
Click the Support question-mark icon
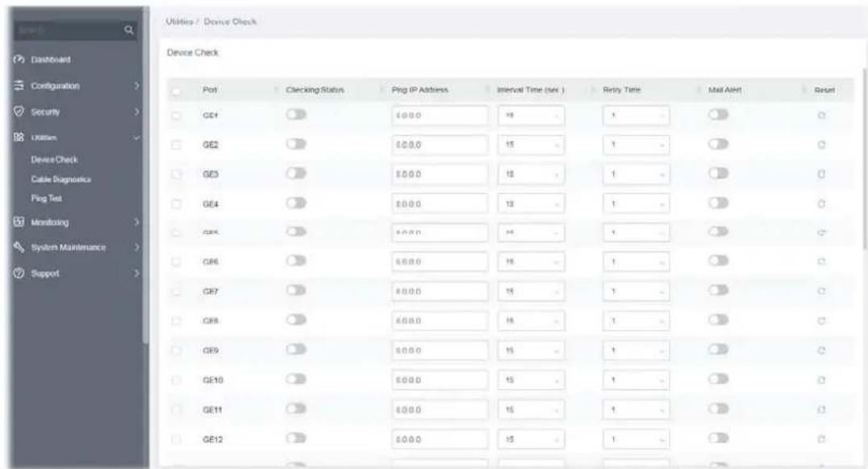pyautogui.click(x=19, y=273)
